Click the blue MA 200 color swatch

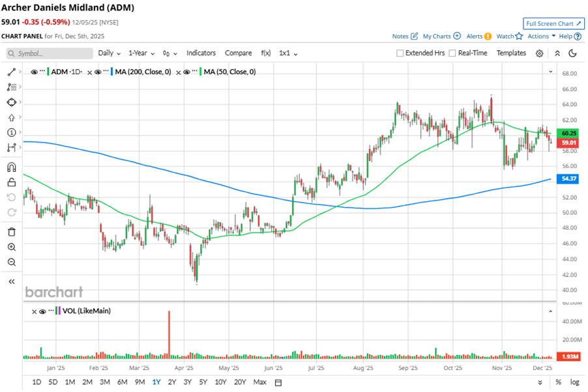(x=111, y=72)
